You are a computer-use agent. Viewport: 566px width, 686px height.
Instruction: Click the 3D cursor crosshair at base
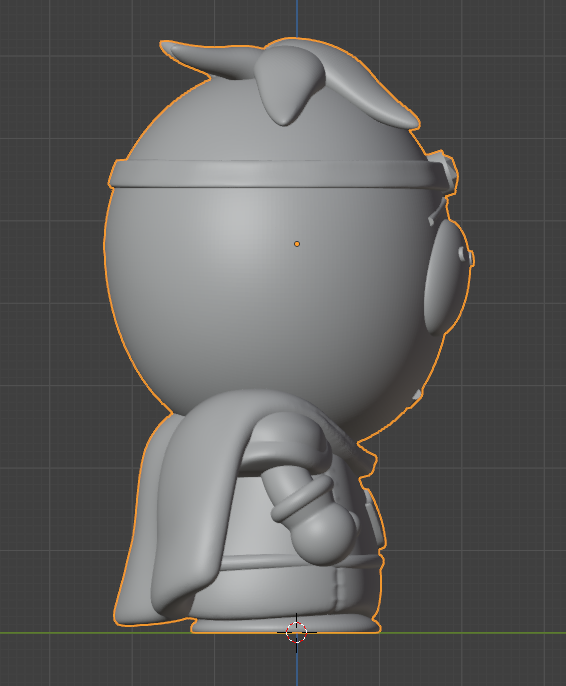(x=297, y=632)
